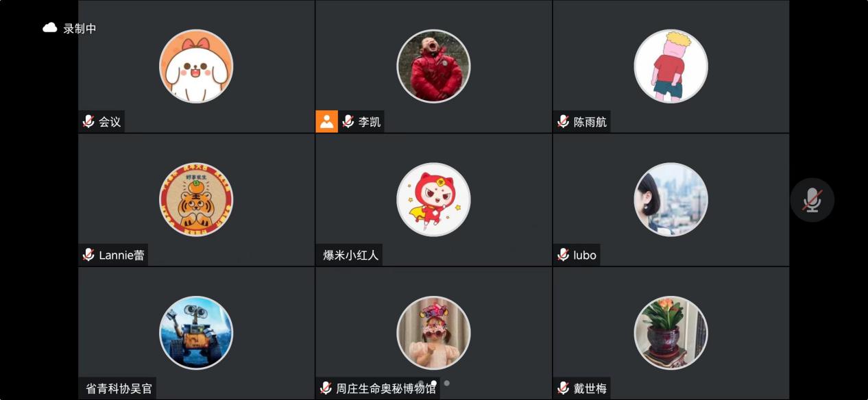This screenshot has width=868, height=400.
Task: Select the flower pot avatar of 戴世梅
Action: (x=671, y=333)
